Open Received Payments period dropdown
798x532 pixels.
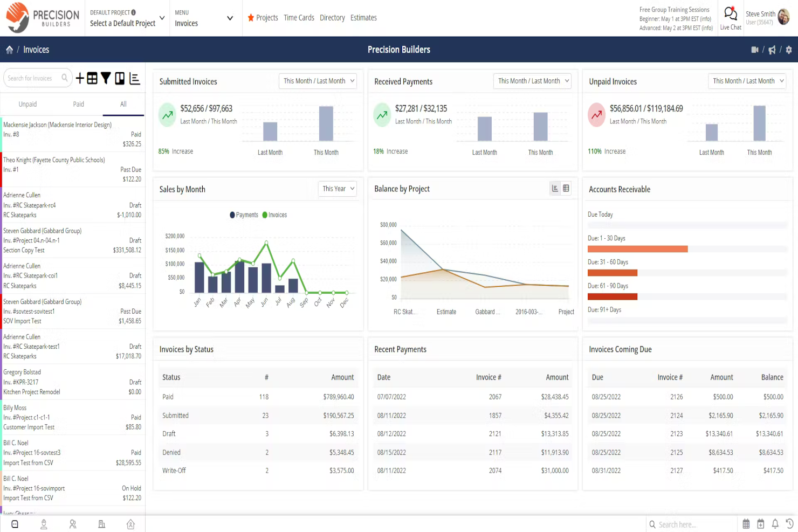pos(533,81)
